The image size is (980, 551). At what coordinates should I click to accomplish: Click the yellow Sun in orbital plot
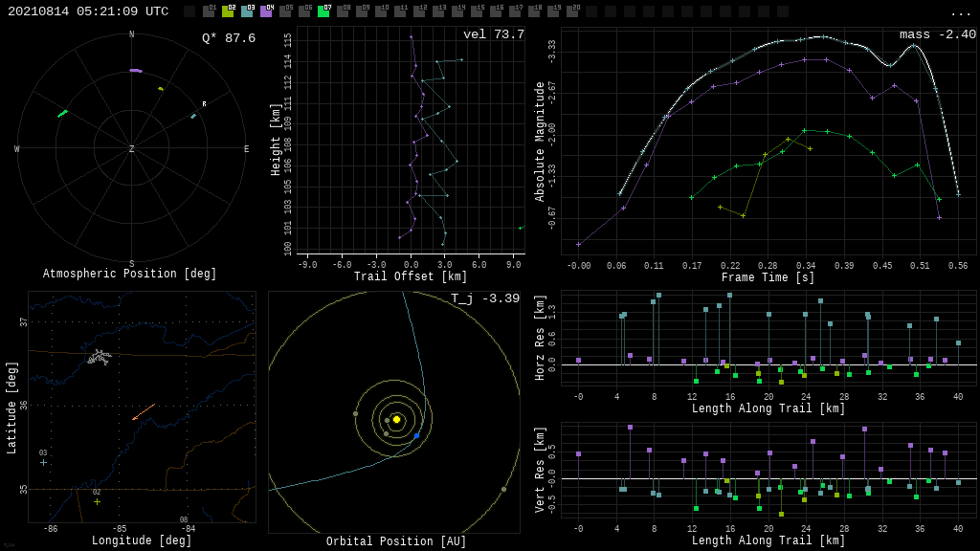396,419
